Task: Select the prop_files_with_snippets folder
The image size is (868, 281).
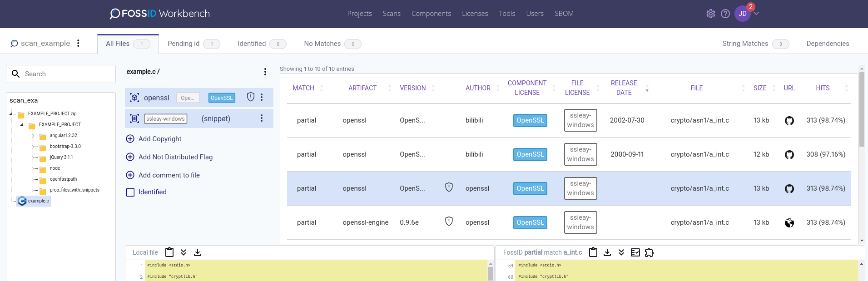Action: point(74,190)
